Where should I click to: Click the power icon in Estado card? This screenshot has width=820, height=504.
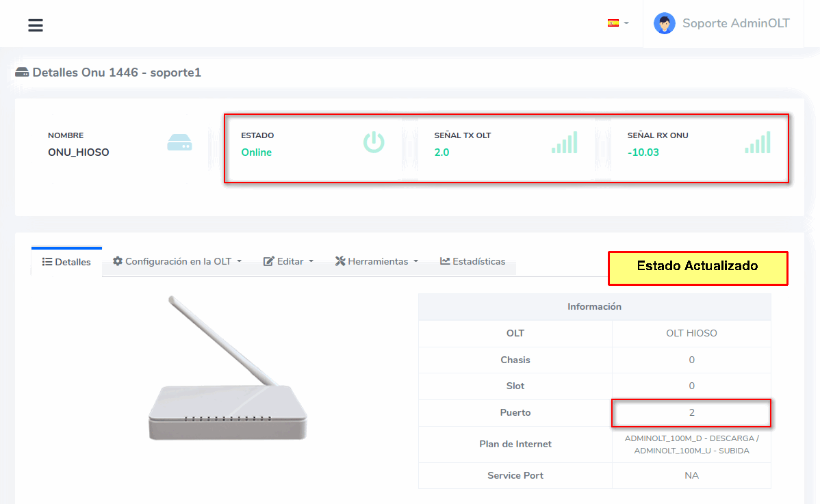pos(374,142)
